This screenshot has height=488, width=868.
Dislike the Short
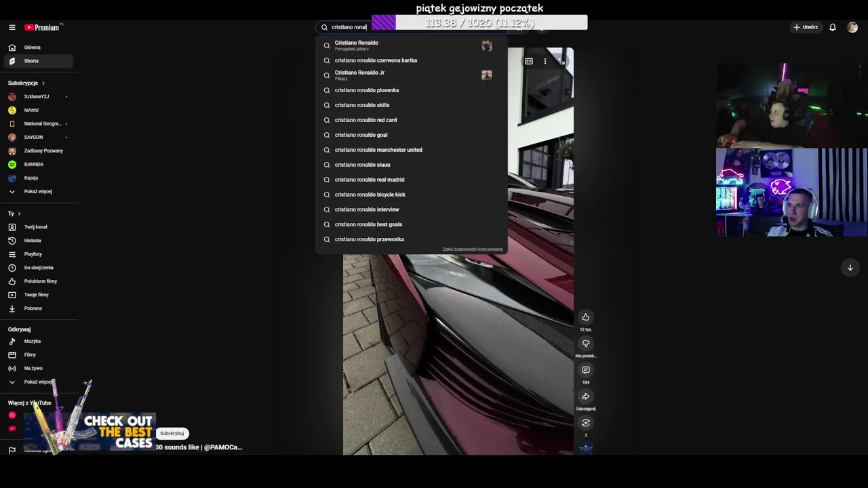tap(586, 344)
